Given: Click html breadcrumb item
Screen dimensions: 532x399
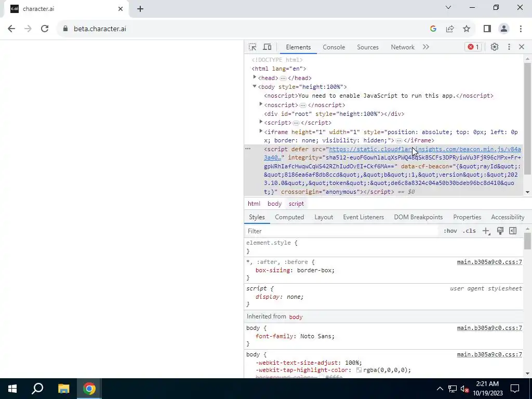Looking at the screenshot, I should pos(254,204).
